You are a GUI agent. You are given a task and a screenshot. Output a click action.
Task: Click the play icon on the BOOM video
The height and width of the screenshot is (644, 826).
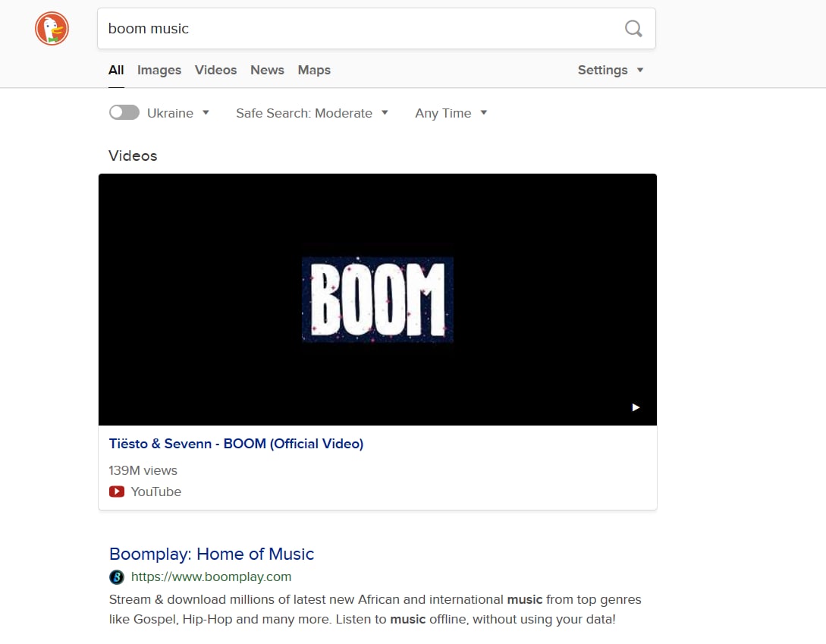(x=636, y=407)
